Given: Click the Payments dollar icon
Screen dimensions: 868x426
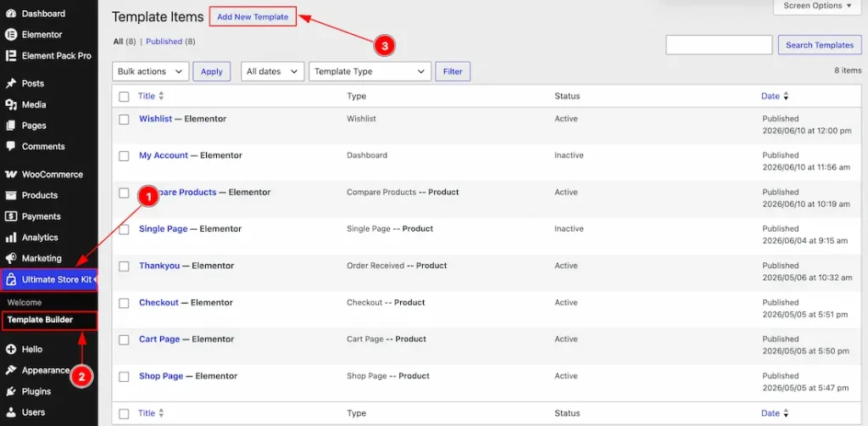Looking at the screenshot, I should pos(10,216).
